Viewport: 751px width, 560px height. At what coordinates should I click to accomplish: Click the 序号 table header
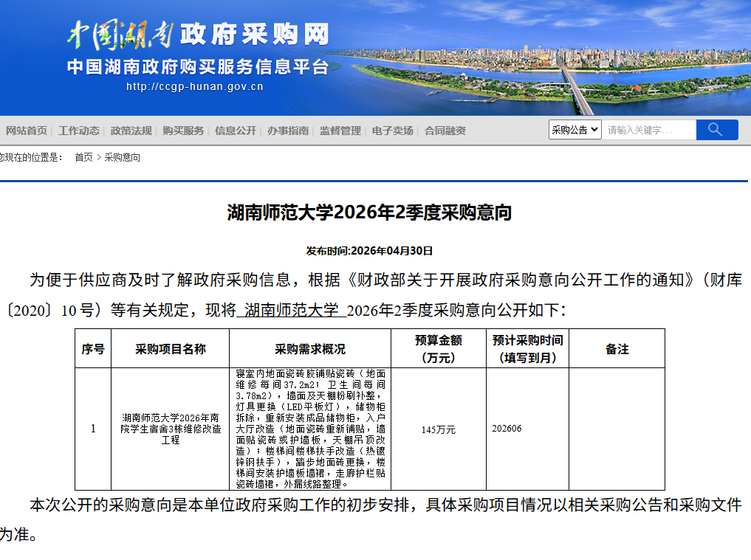coord(93,349)
